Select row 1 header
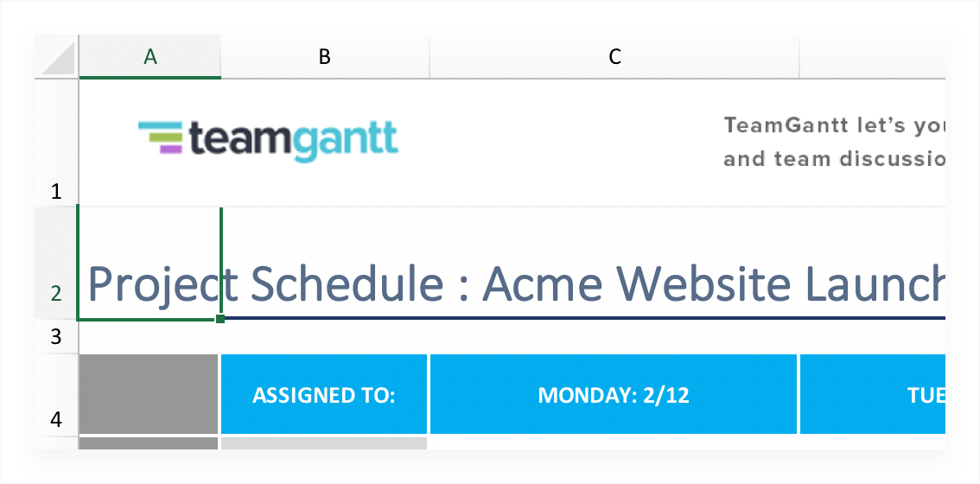This screenshot has width=980, height=484. (57, 143)
